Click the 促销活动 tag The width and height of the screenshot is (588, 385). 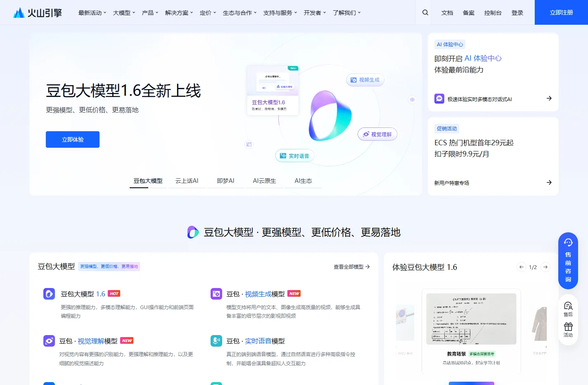(447, 129)
